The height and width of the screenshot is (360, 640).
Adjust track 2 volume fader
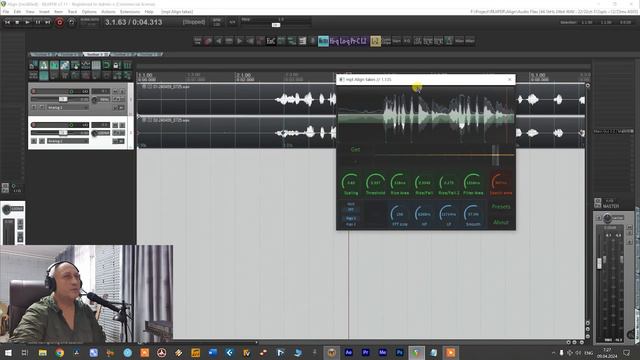coord(62,133)
